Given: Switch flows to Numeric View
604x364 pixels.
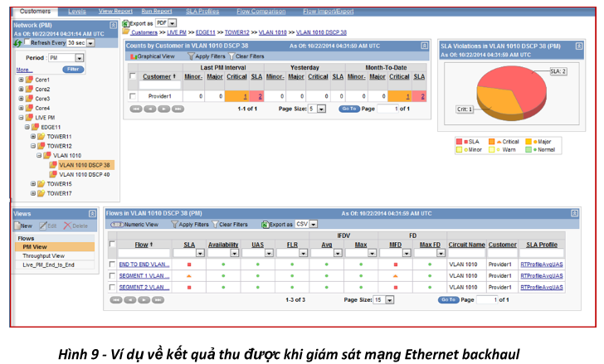Looking at the screenshot, I should tap(134, 225).
